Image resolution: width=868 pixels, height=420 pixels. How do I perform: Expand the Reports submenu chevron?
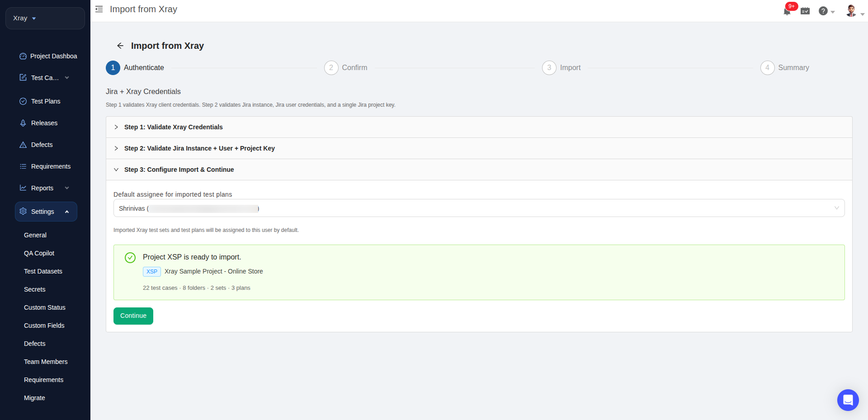(x=67, y=188)
